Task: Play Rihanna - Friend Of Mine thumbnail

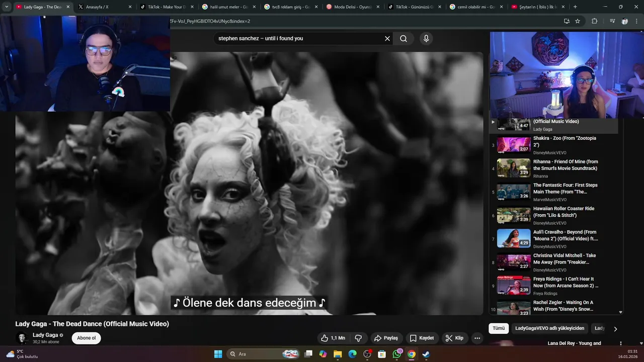Action: coord(514,168)
